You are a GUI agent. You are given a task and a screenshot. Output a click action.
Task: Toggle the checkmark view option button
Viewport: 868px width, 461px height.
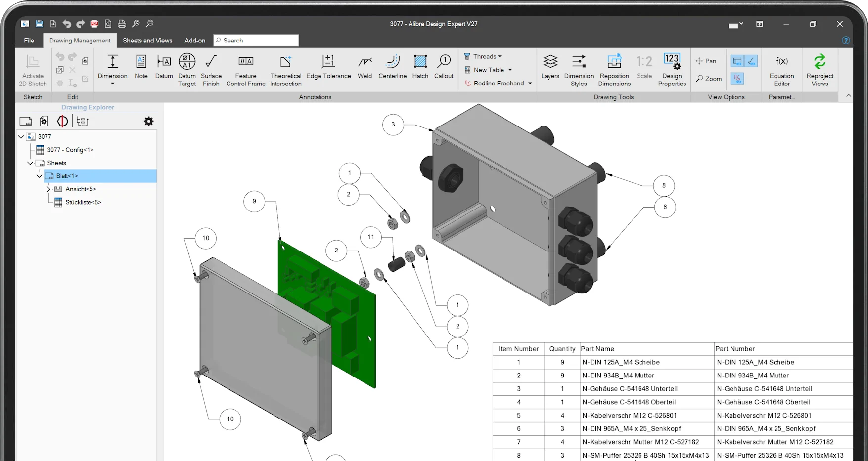(751, 61)
